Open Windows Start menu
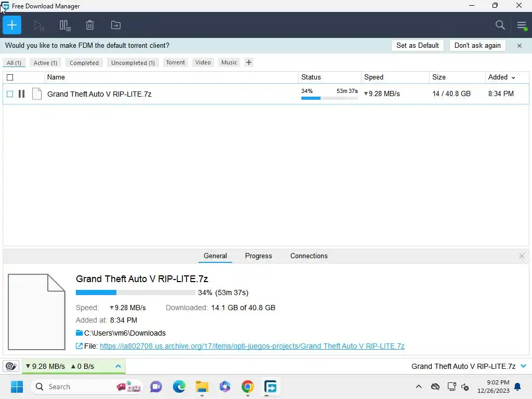 pos(17,387)
